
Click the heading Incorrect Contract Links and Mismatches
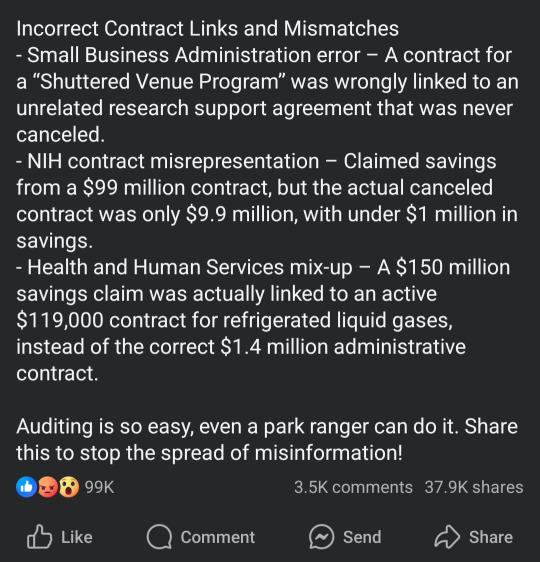(207, 28)
